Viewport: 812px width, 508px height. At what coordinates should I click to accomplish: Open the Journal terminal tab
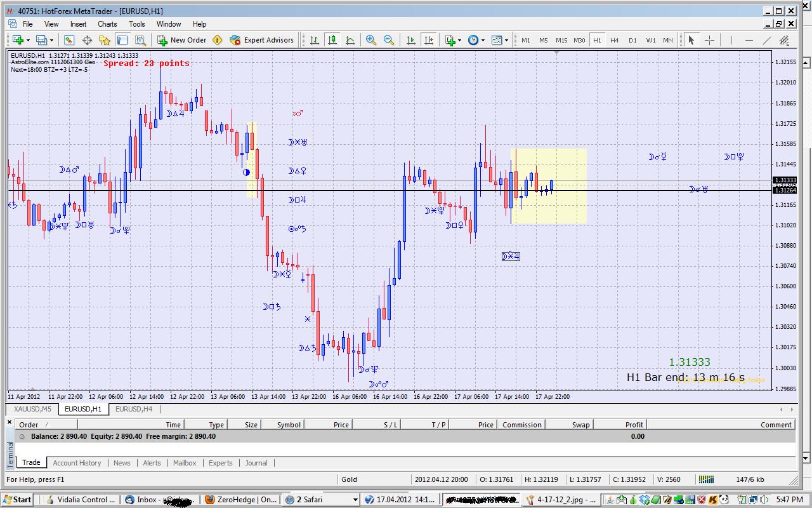point(256,463)
